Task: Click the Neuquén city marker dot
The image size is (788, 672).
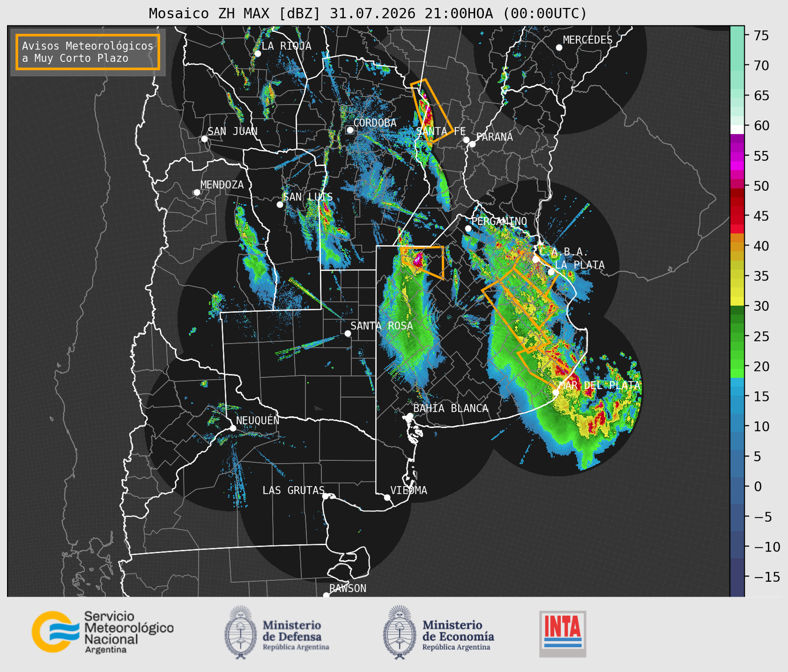Action: (x=233, y=428)
